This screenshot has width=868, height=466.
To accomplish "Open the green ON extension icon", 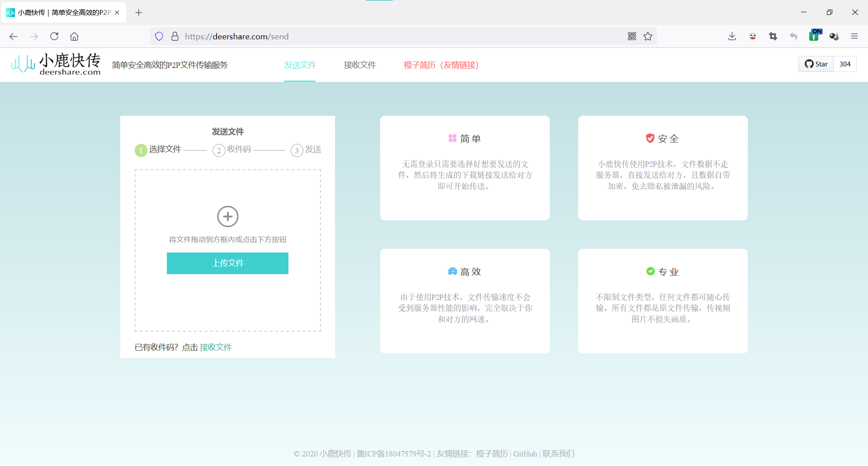I will pyautogui.click(x=815, y=35).
